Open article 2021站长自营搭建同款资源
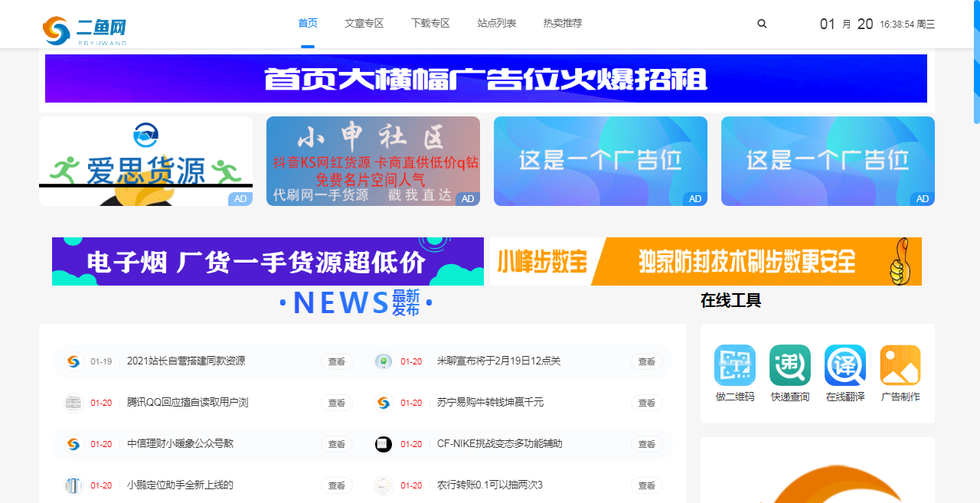980x503 pixels. tap(186, 361)
